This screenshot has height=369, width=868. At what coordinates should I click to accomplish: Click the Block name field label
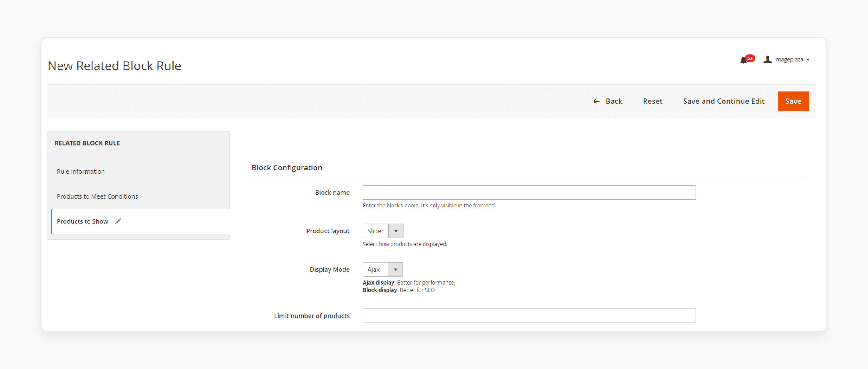[x=332, y=193]
